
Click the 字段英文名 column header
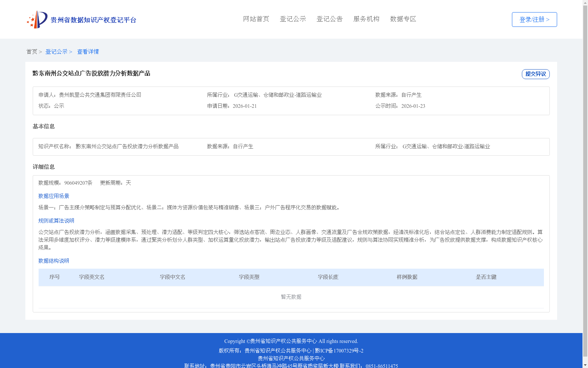pyautogui.click(x=92, y=277)
